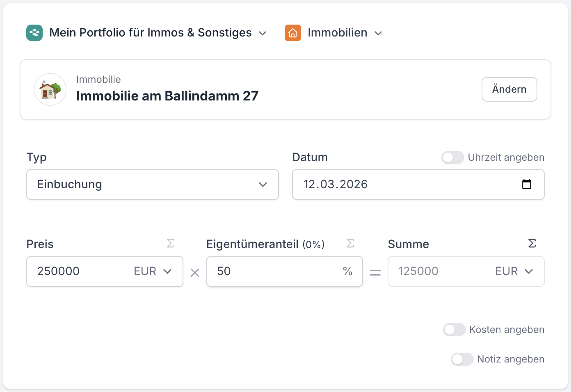This screenshot has height=392, width=571.
Task: Open the calendar date picker icon
Action: point(527,185)
